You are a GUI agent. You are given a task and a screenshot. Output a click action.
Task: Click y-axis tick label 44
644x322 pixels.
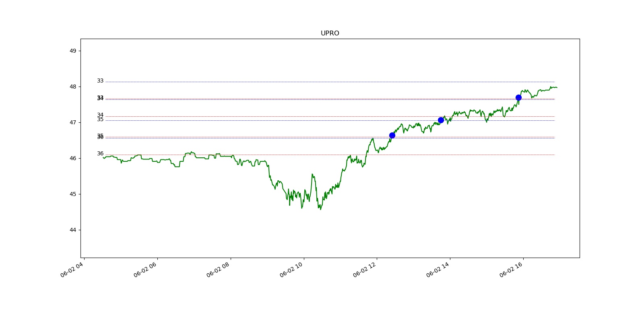[x=73, y=230]
